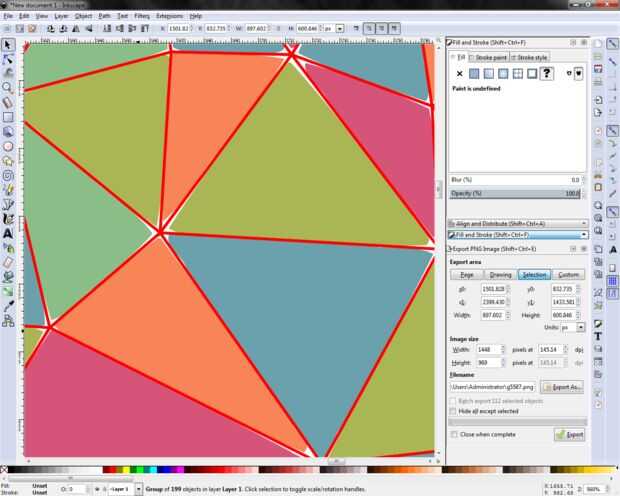620x496 pixels.
Task: Switch to Stroke style tab
Action: (x=529, y=57)
